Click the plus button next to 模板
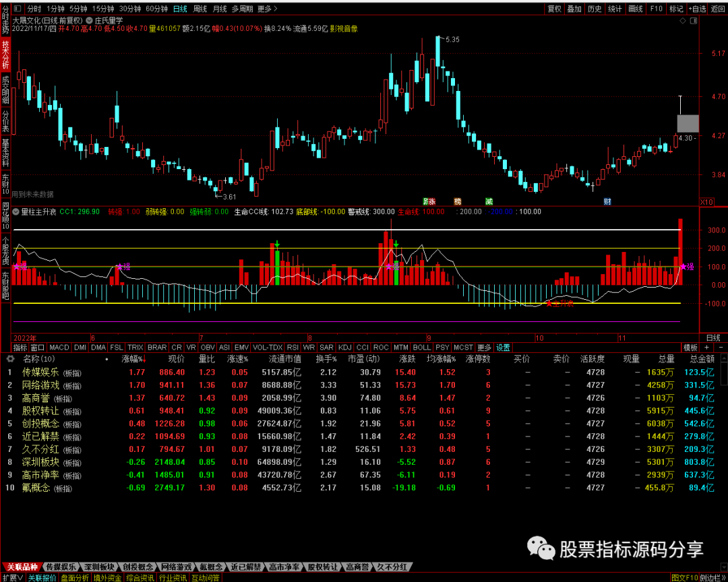 706,348
